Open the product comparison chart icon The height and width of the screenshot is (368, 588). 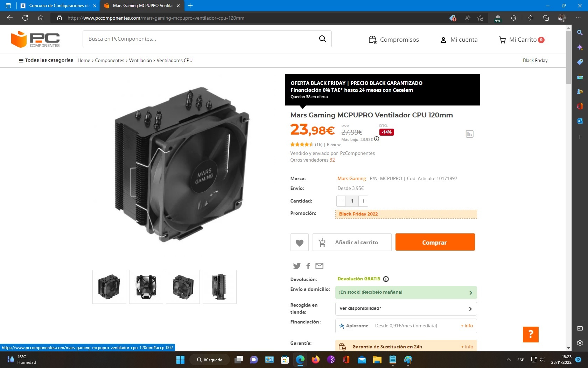pyautogui.click(x=469, y=134)
